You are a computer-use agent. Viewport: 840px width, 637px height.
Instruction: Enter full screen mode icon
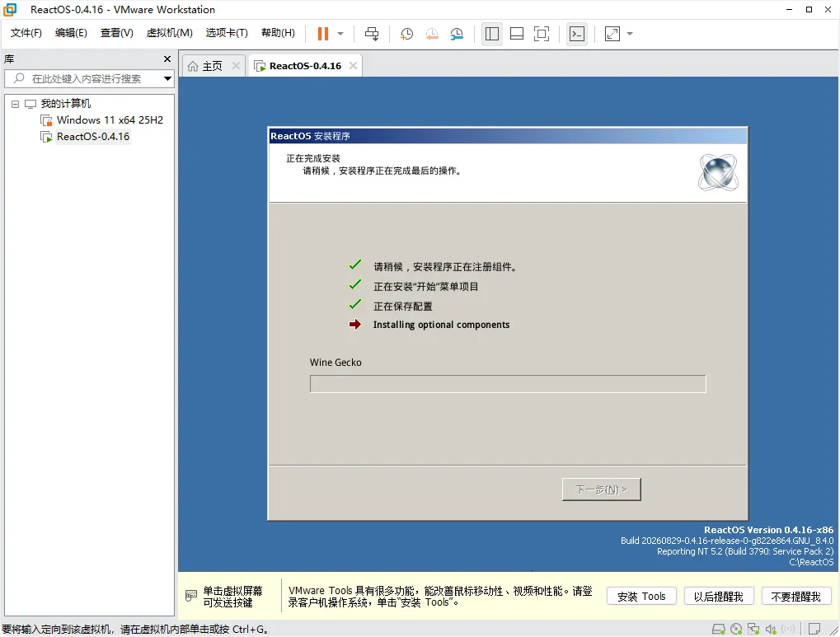(x=542, y=34)
